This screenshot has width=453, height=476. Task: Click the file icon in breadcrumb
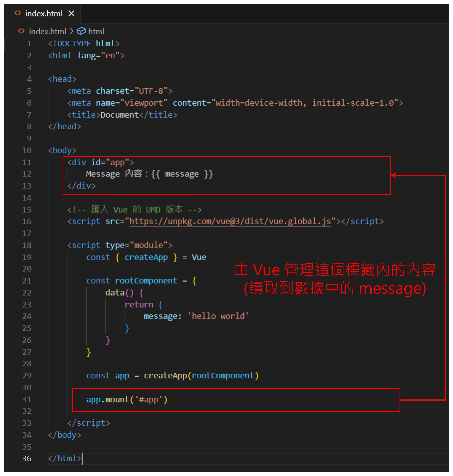coord(22,31)
